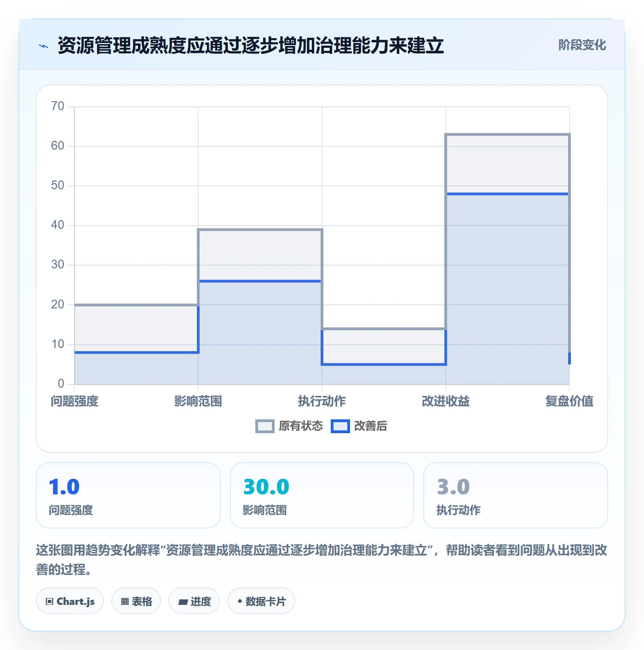Image resolution: width=644 pixels, height=650 pixels.
Task: Click the y-axis value 70
Action: point(58,106)
